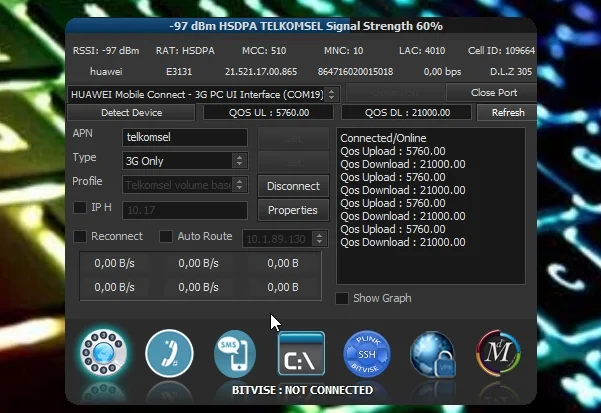Screen dimensions: 601x413
Task: Click the 0,00 bps speed text
Action: pos(442,72)
